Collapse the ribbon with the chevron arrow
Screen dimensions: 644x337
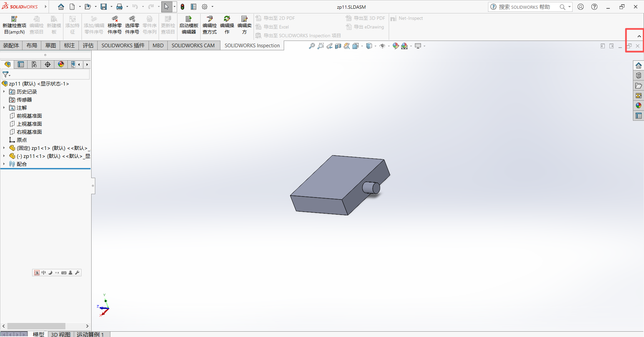(x=639, y=36)
